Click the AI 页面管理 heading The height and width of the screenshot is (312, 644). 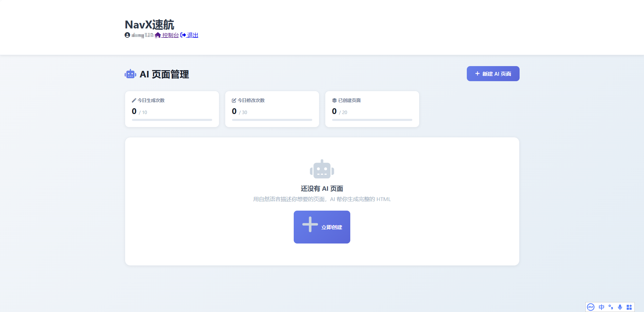point(164,74)
